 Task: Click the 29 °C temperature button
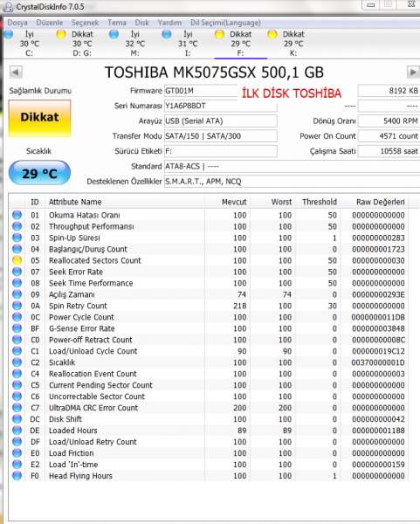pos(39,173)
